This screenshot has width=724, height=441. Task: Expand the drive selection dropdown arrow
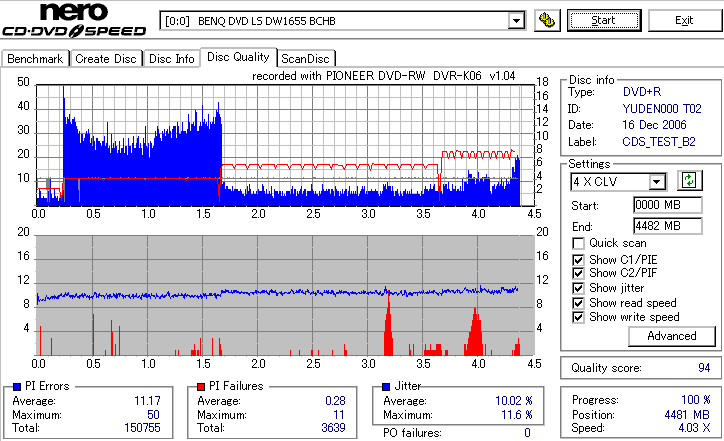(516, 21)
